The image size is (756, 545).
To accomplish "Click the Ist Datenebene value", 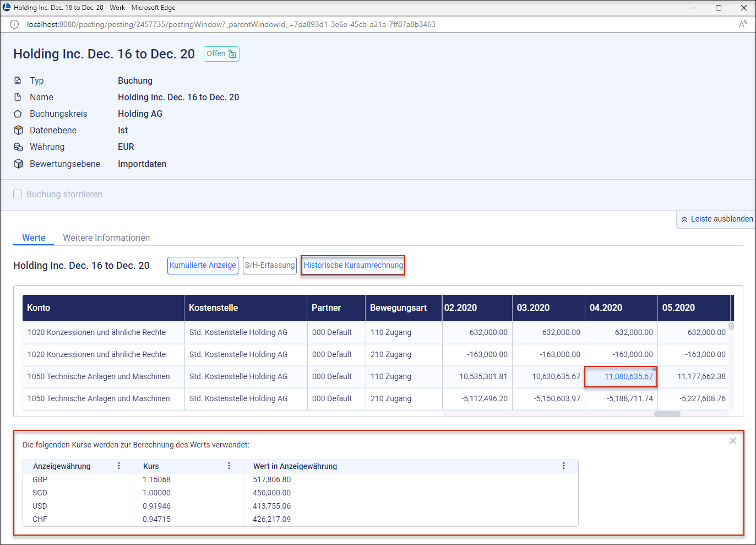I will point(123,130).
